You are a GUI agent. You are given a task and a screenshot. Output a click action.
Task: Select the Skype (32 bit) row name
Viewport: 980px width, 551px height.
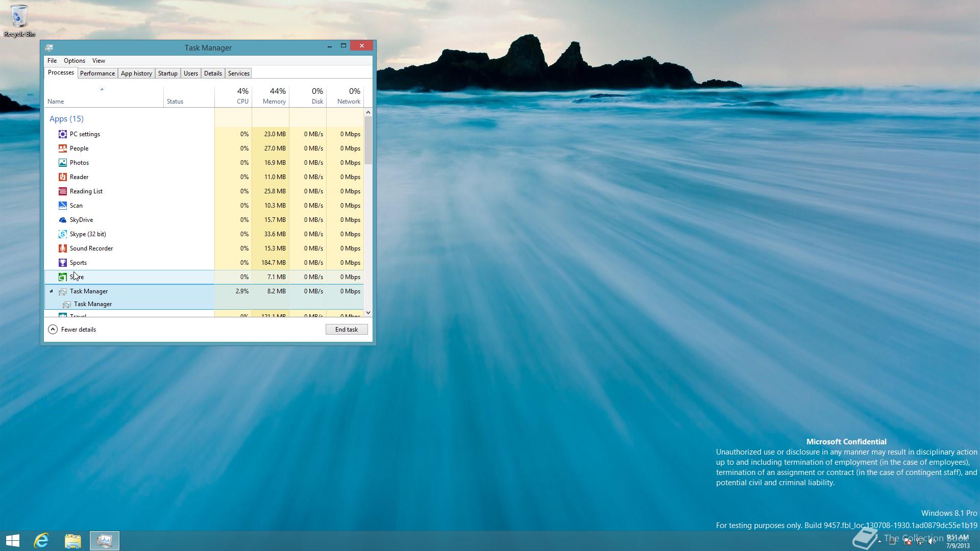pyautogui.click(x=88, y=234)
